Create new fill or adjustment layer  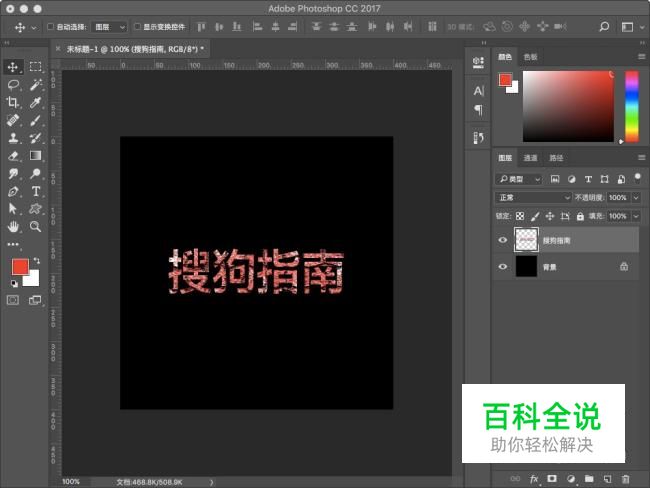click(571, 479)
